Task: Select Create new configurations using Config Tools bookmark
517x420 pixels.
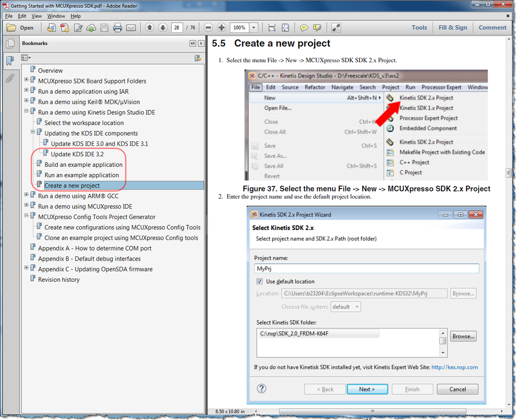Action: 122,227
